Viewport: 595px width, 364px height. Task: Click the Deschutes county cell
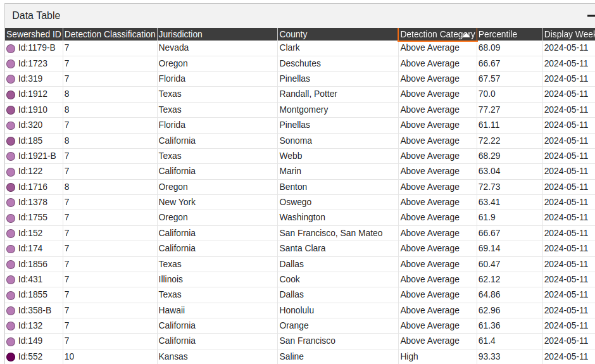point(338,63)
